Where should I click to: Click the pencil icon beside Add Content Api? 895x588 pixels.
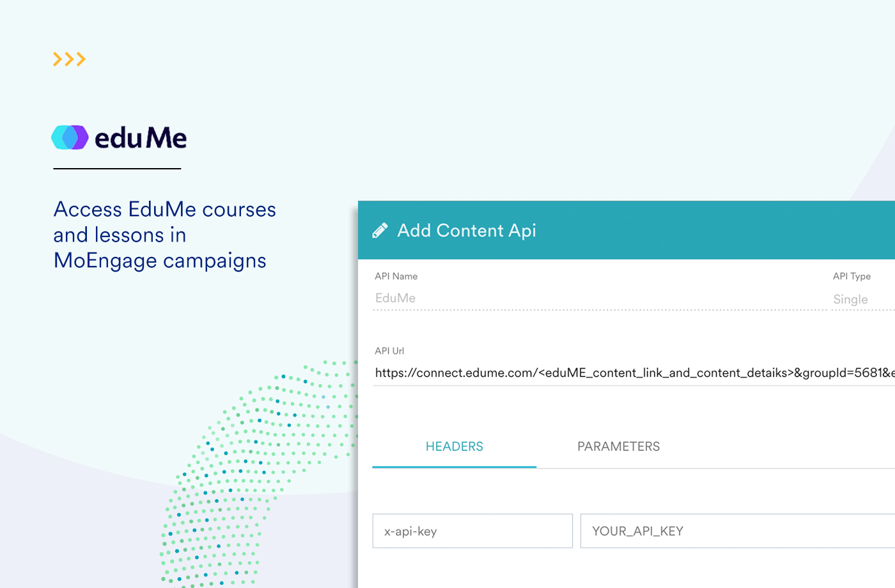380,230
